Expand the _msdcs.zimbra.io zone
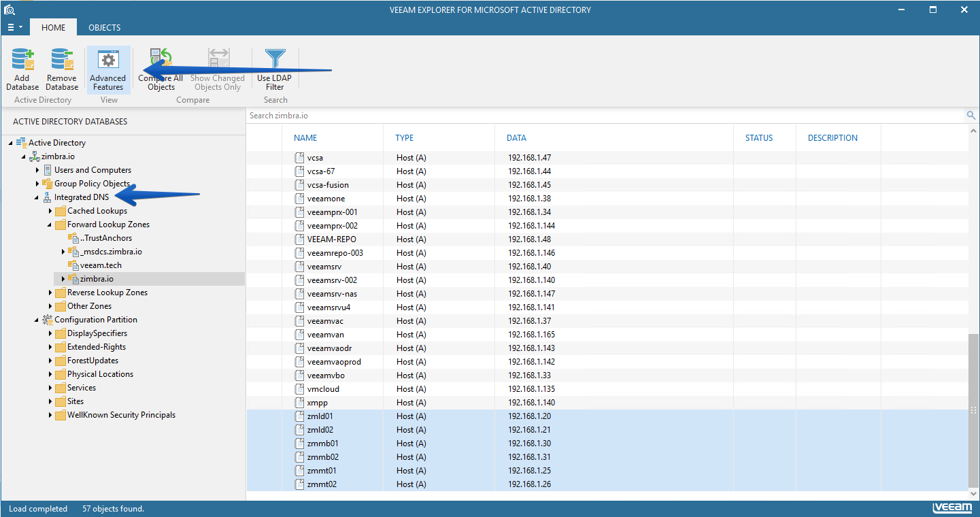 [x=63, y=252]
